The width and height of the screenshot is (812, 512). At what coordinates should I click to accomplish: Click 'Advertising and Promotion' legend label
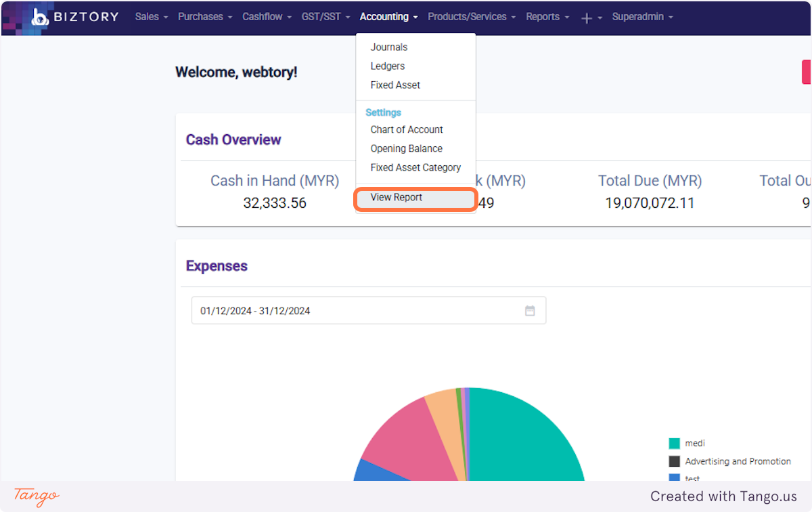coord(738,461)
